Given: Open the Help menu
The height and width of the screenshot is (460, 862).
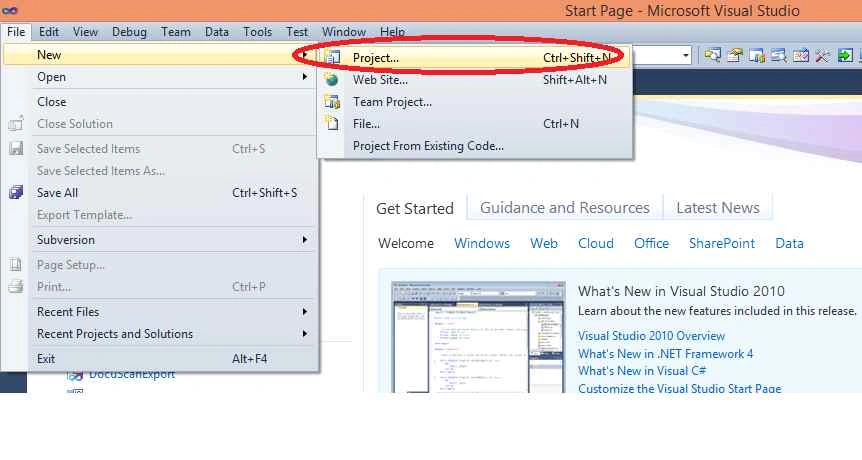Looking at the screenshot, I should coord(392,32).
